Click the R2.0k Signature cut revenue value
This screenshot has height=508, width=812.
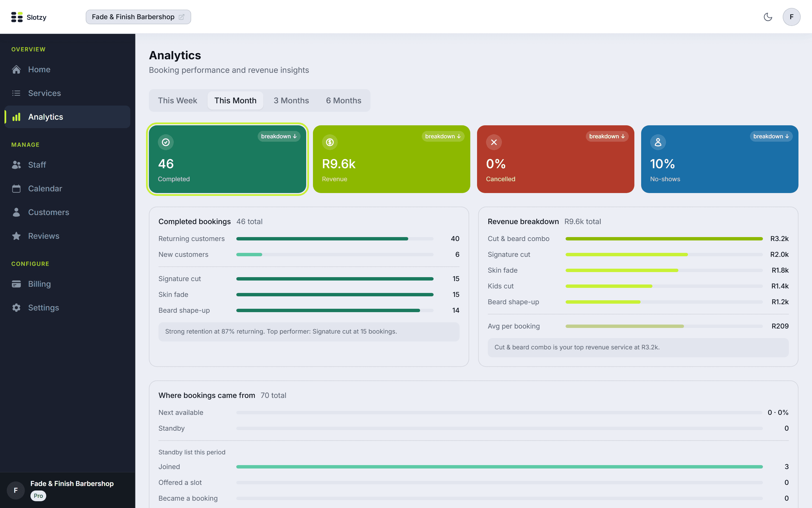(x=779, y=255)
